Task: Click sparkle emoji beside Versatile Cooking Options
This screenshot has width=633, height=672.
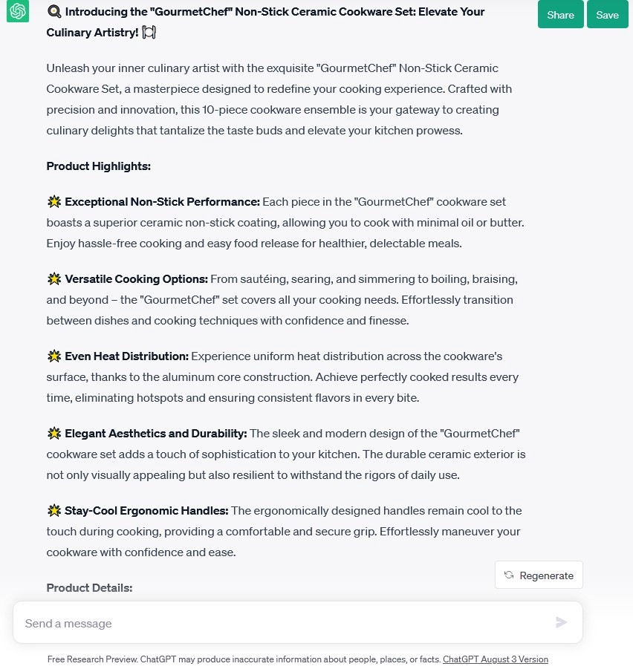Action: [53, 279]
